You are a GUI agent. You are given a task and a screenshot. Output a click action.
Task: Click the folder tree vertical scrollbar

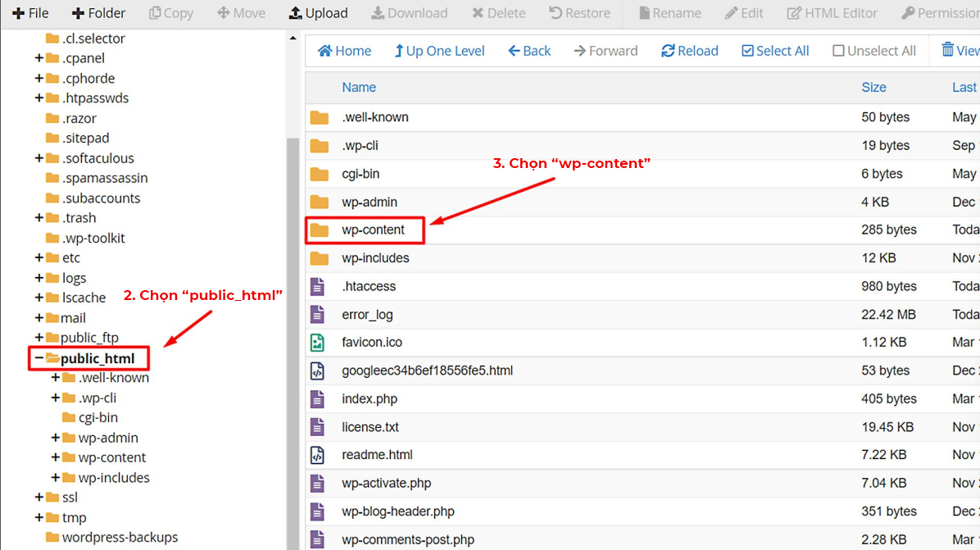pyautogui.click(x=293, y=343)
